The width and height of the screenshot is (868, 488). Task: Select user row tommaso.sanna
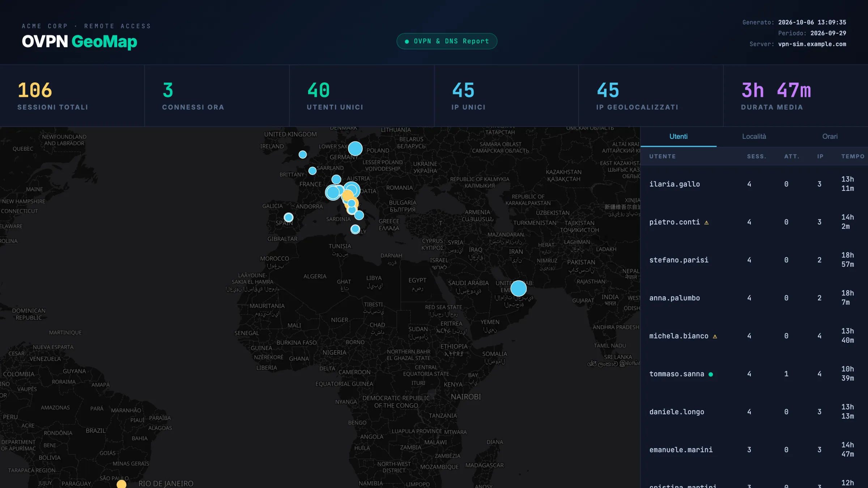point(754,374)
